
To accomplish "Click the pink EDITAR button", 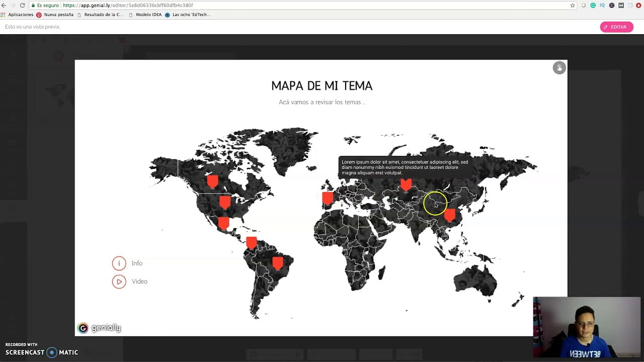I will tap(616, 27).
